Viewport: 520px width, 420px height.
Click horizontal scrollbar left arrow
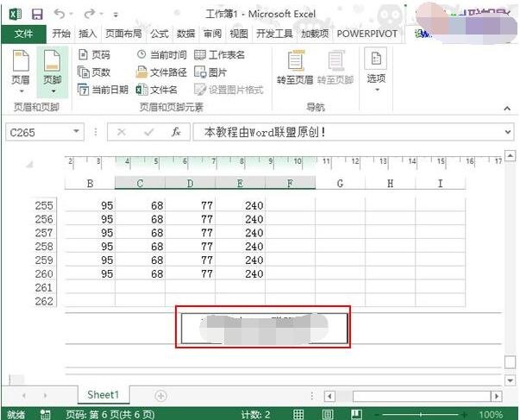(x=329, y=396)
